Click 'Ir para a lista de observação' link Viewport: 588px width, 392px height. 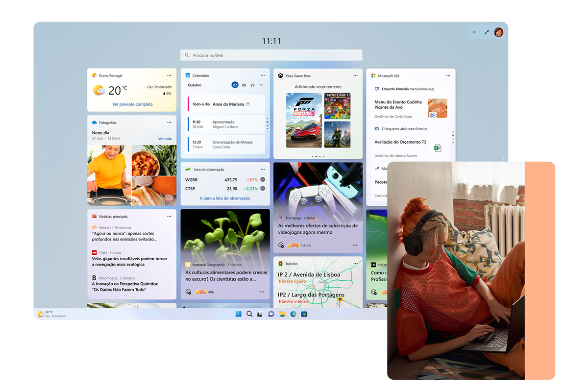tap(225, 198)
